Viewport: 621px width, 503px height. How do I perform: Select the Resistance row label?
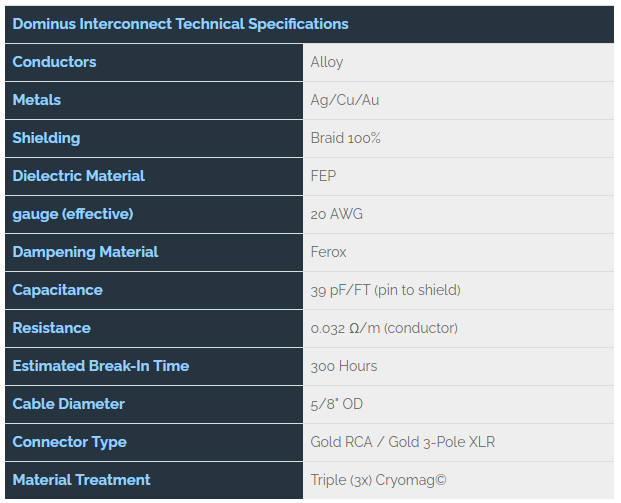[154, 328]
